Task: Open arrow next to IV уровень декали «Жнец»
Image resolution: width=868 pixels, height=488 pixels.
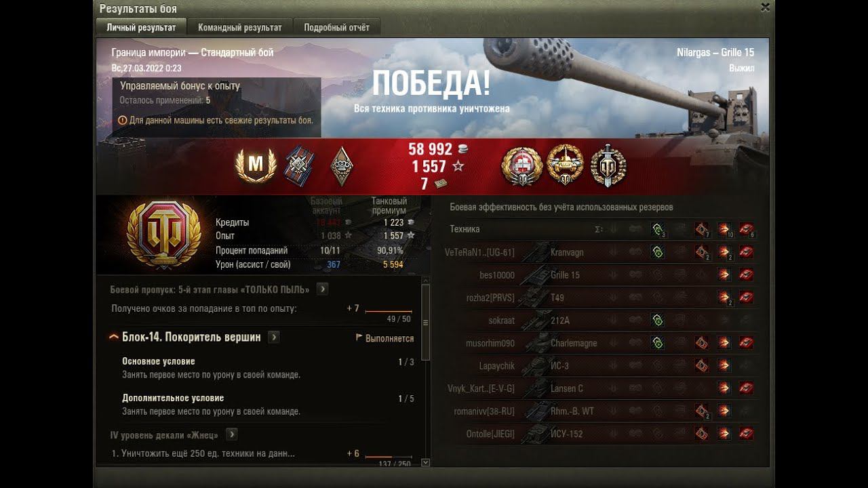Action: coord(231,434)
